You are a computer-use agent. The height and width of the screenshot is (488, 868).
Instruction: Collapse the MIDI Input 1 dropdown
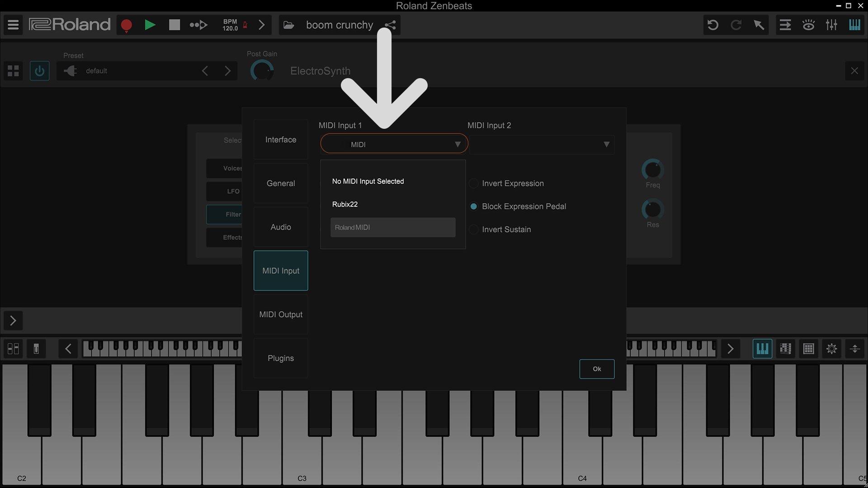point(394,144)
